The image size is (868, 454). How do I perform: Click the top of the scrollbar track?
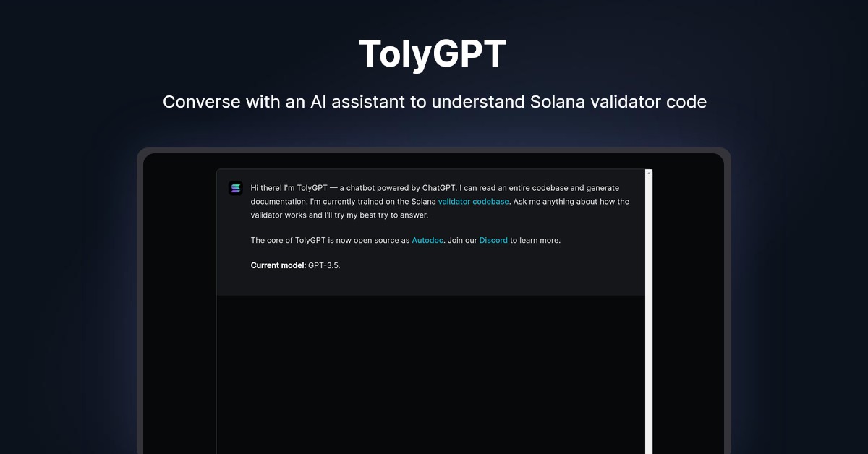(x=649, y=174)
